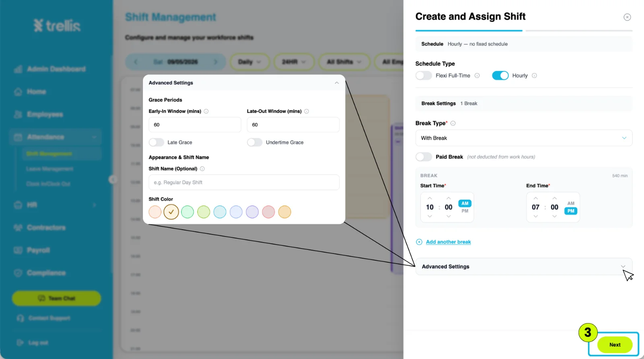Expand Advanced Settings in the shift panel
The image size is (644, 359).
pos(524,267)
